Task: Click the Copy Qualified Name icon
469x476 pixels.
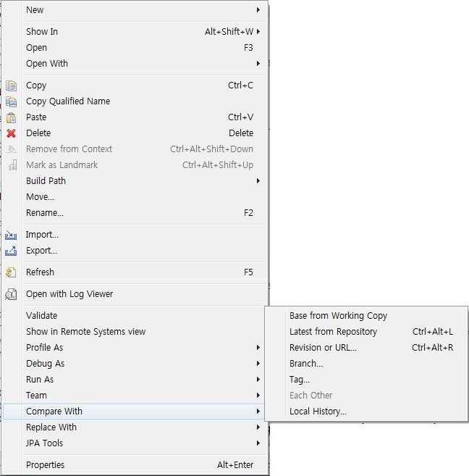Action: pos(11,101)
